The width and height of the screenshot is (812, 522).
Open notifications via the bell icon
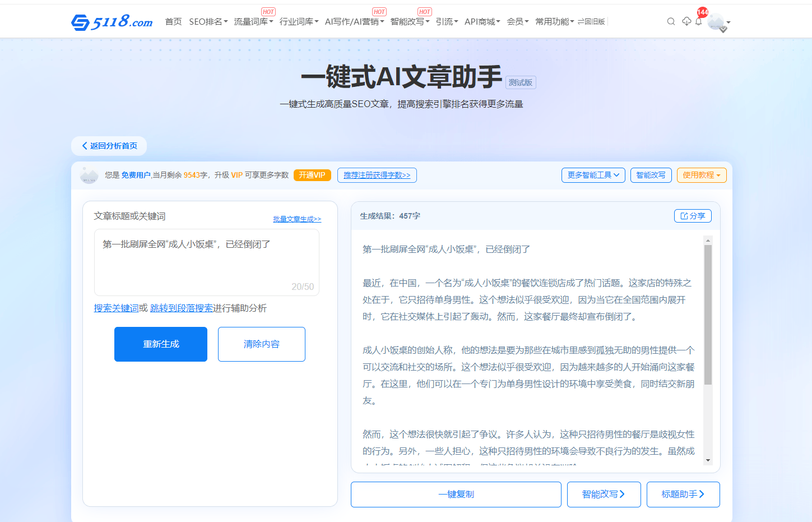tap(698, 22)
